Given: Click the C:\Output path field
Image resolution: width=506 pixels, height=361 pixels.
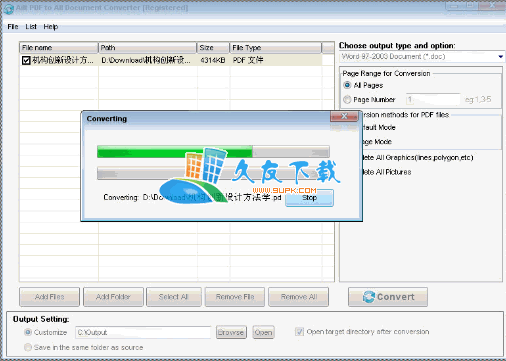Looking at the screenshot, I should (143, 332).
